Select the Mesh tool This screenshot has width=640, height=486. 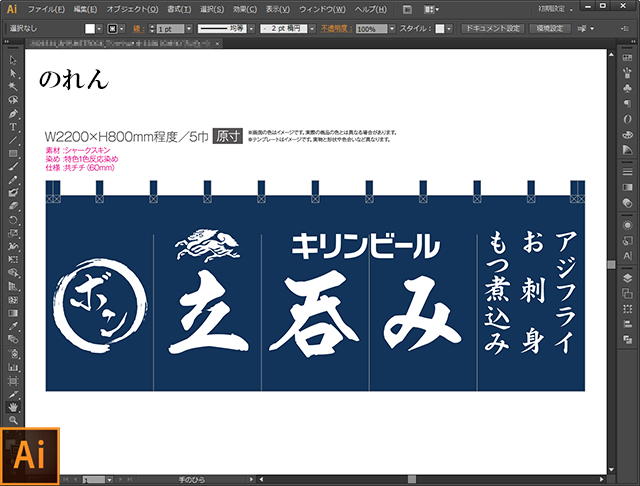click(x=13, y=300)
